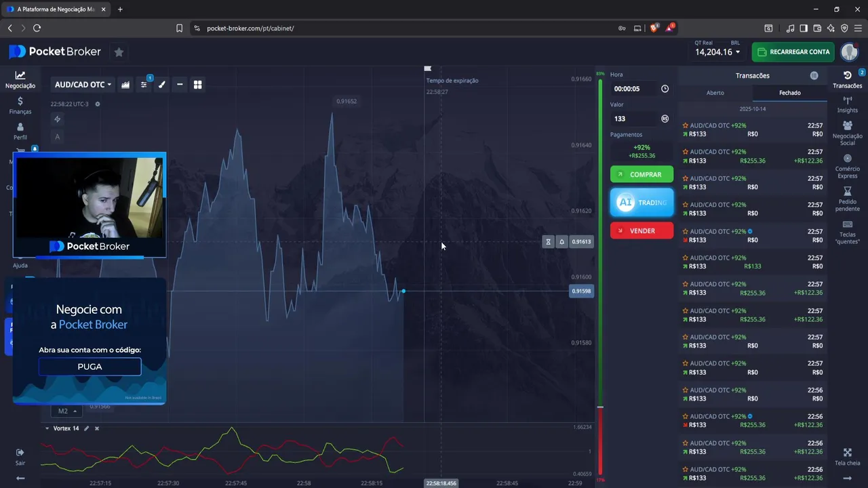
Task: Edit the Vortex 14 indicator pencil icon
Action: point(86,428)
